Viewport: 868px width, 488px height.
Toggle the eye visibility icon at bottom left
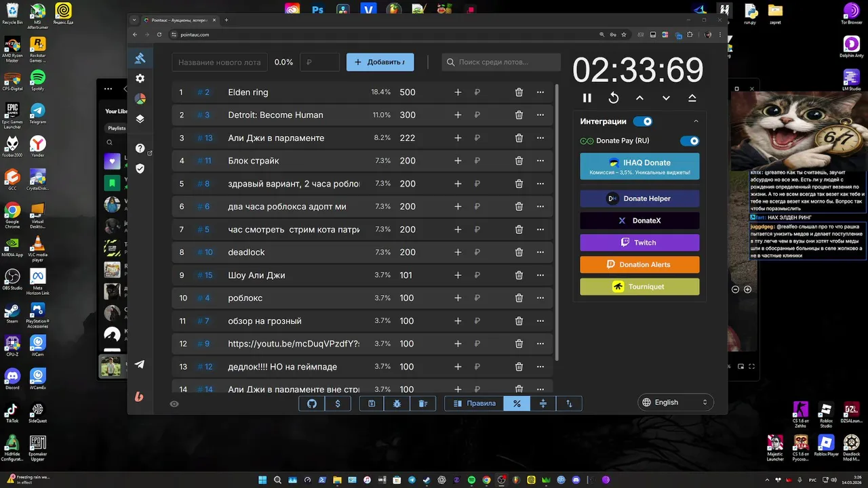pos(174,404)
